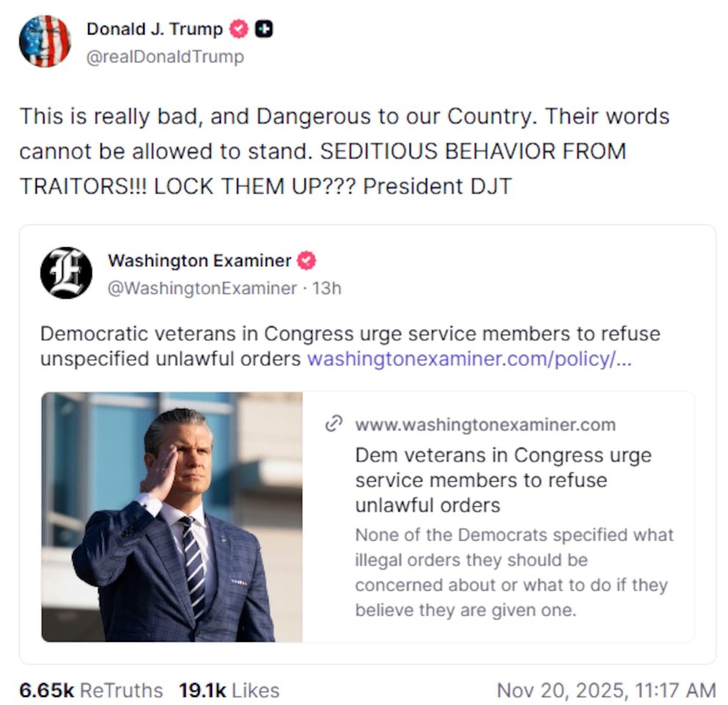
Task: View the 19.1k Likes list
Action: click(229, 690)
